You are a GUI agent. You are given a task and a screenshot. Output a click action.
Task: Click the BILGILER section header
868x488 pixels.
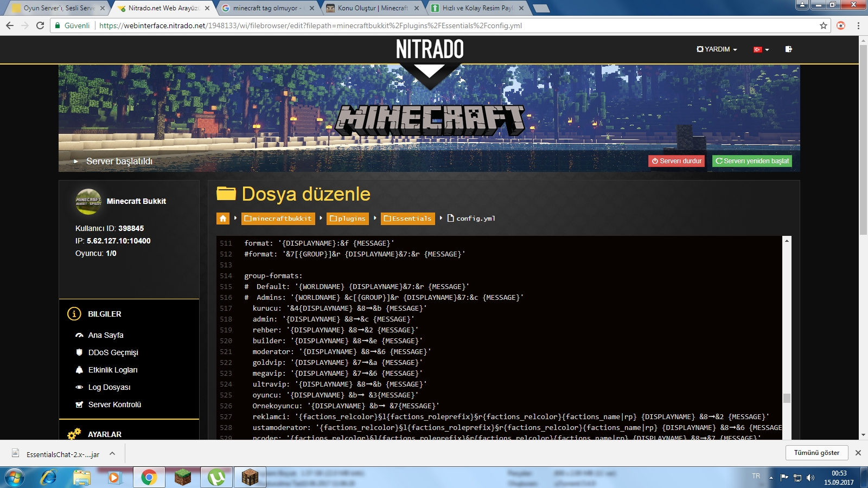point(105,314)
